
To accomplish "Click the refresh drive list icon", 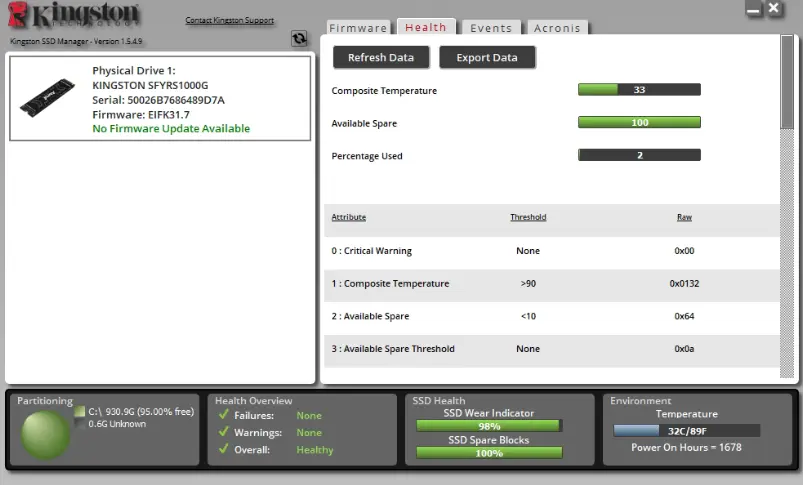I will tap(299, 38).
